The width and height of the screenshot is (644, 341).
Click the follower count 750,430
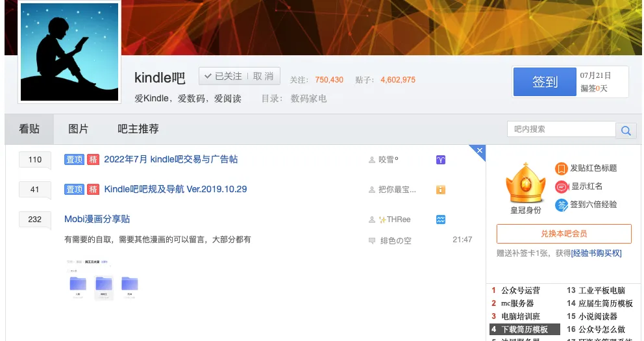pyautogui.click(x=329, y=80)
